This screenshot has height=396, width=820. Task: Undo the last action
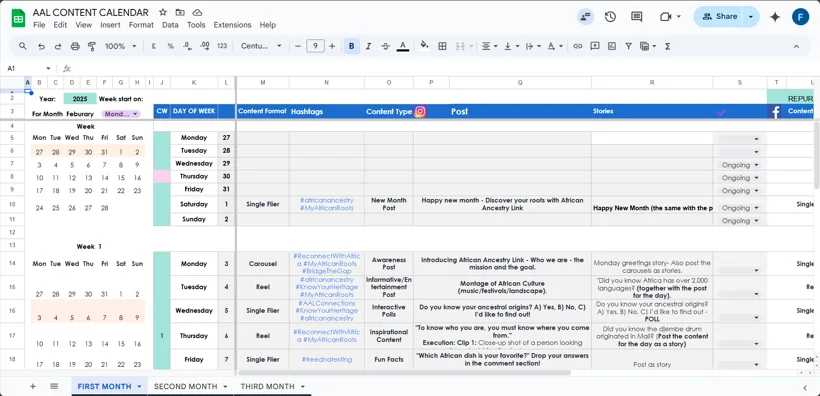coord(41,46)
